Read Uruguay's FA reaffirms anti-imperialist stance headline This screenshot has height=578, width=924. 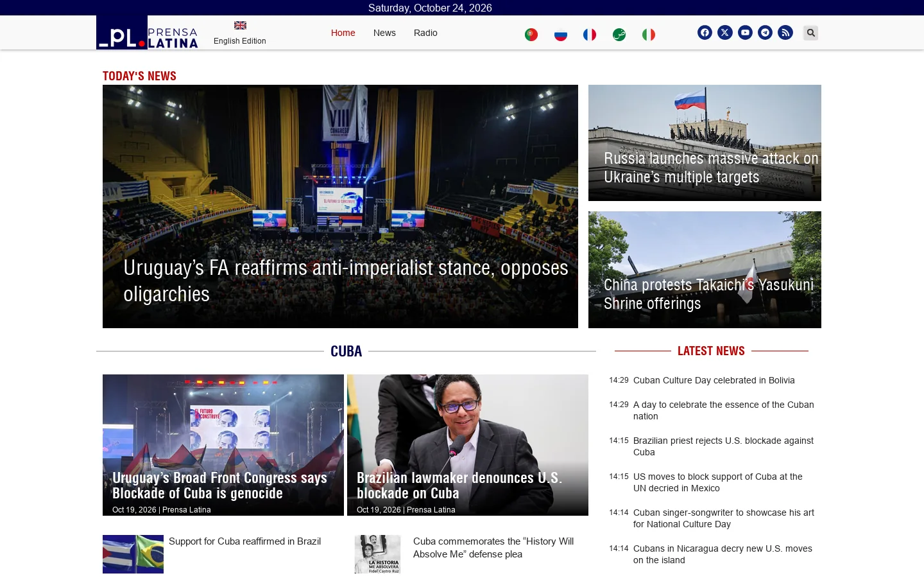(x=346, y=281)
